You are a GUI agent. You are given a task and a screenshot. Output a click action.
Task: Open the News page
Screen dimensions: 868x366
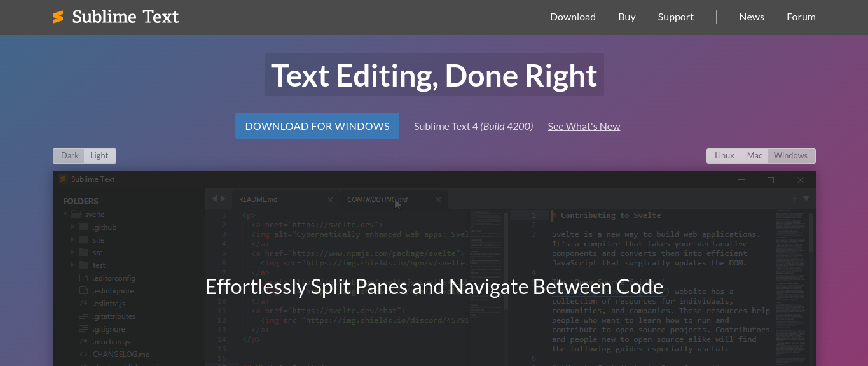pyautogui.click(x=752, y=17)
